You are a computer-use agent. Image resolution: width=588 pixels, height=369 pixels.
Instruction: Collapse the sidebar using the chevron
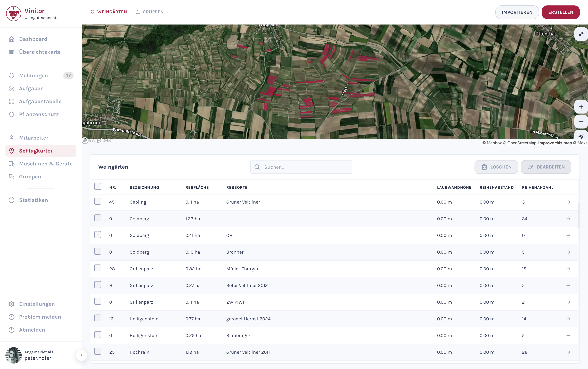click(x=82, y=355)
